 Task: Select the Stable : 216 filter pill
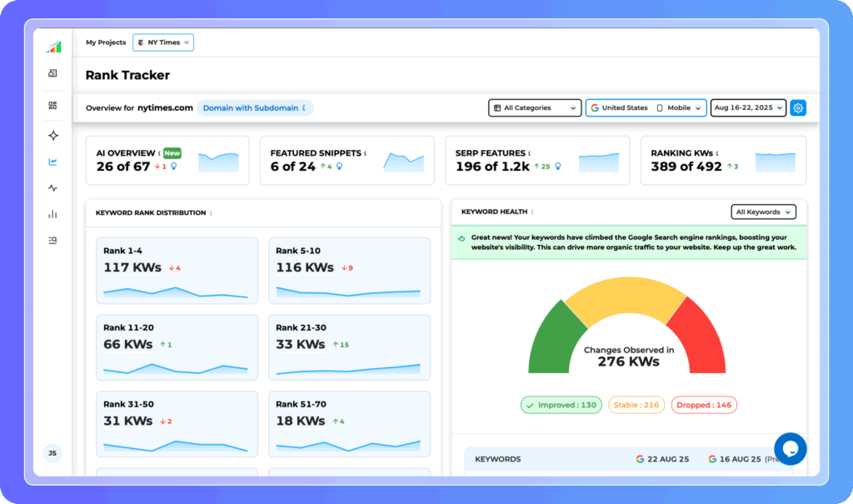[636, 405]
